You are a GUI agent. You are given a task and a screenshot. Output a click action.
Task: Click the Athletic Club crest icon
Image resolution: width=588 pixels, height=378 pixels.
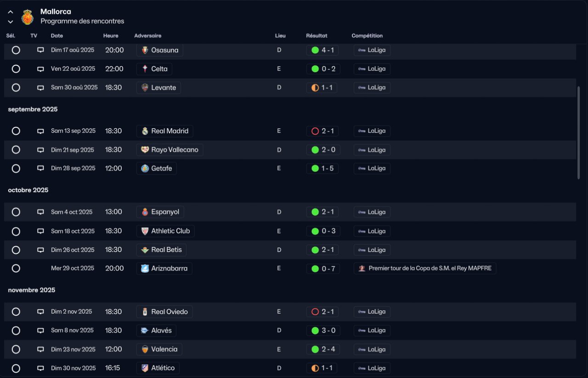[x=145, y=231]
